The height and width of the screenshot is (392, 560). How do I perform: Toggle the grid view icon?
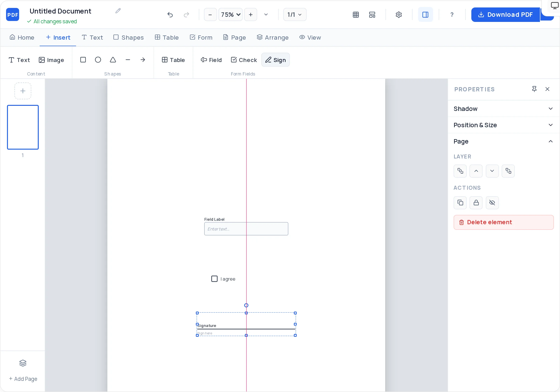tap(356, 15)
